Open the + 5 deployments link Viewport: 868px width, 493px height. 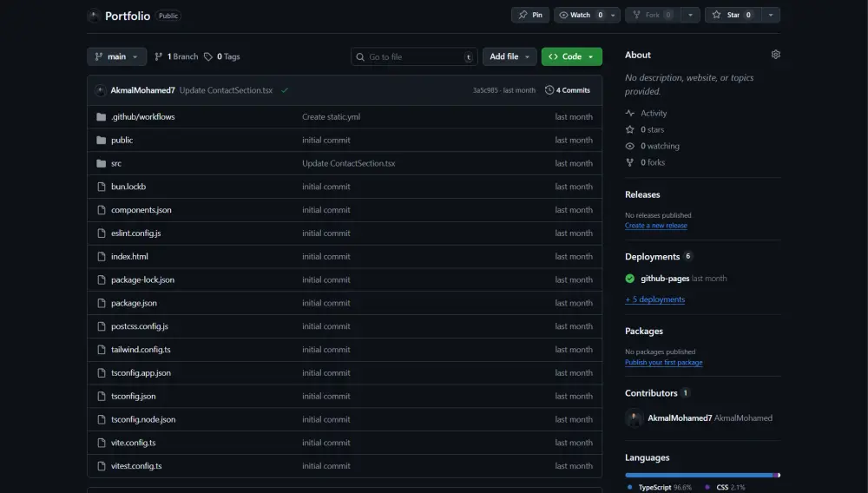pos(654,299)
